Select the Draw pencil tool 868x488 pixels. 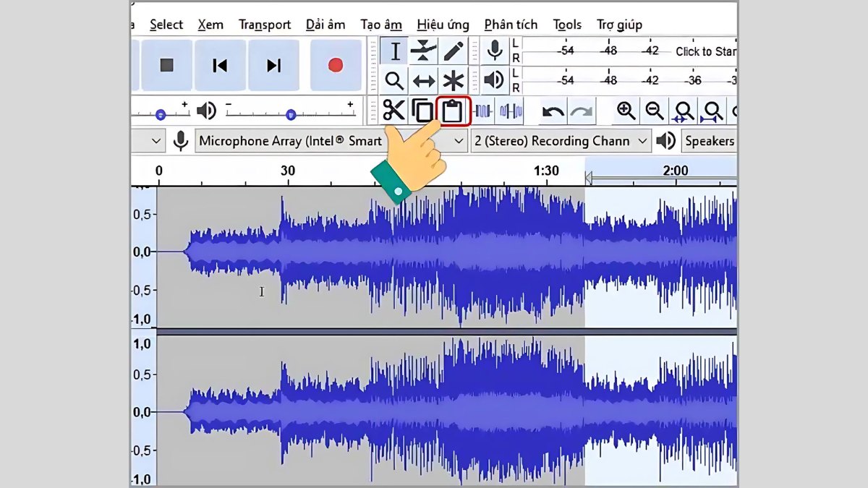pos(453,51)
